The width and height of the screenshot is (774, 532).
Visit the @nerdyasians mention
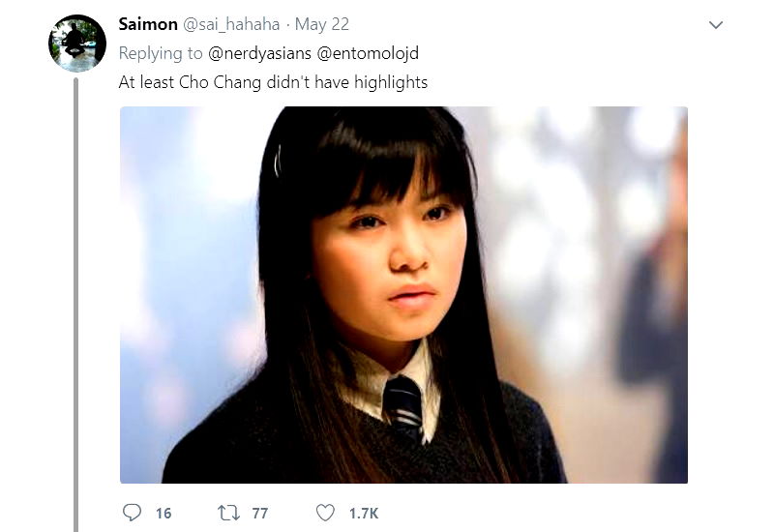pyautogui.click(x=259, y=53)
